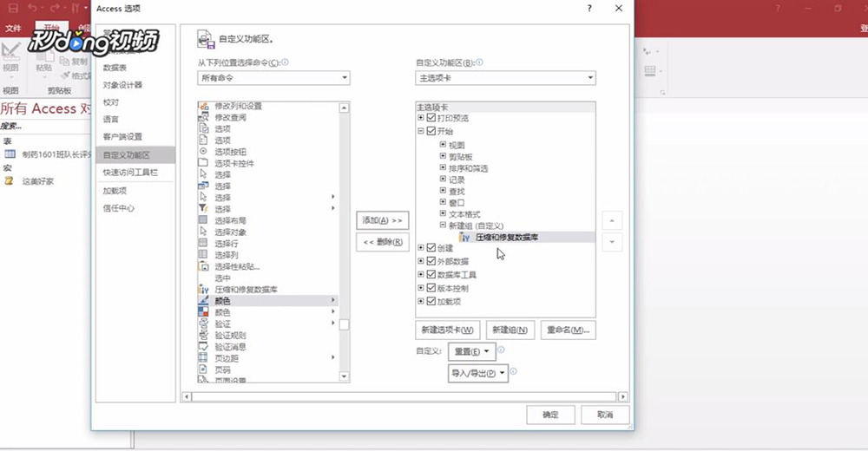Go to 对象设计器 options category

tap(122, 85)
